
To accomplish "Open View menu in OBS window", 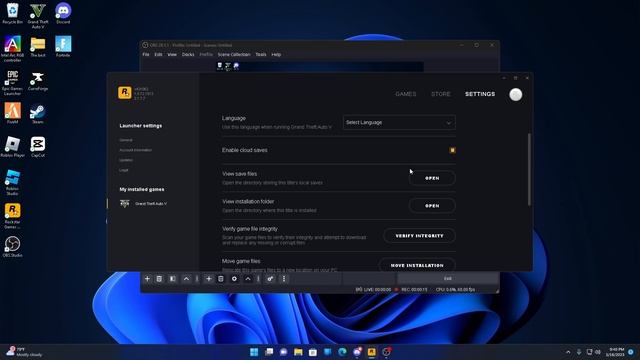I will (172, 54).
